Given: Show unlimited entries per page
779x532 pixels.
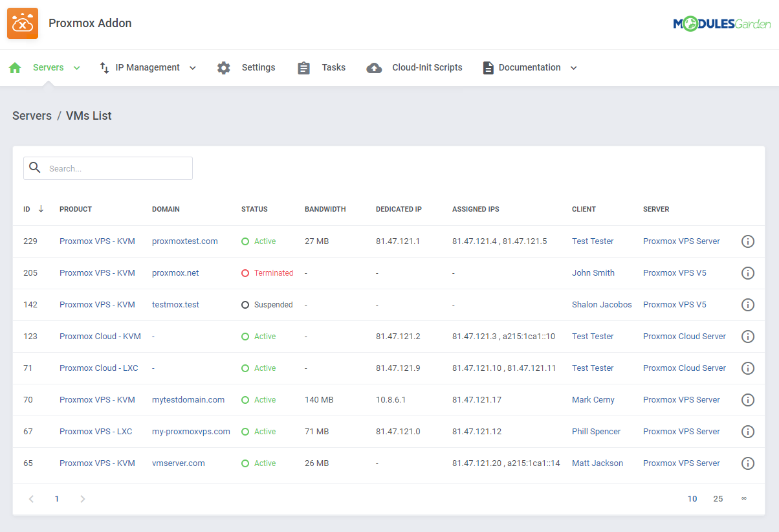Looking at the screenshot, I should 744,499.
